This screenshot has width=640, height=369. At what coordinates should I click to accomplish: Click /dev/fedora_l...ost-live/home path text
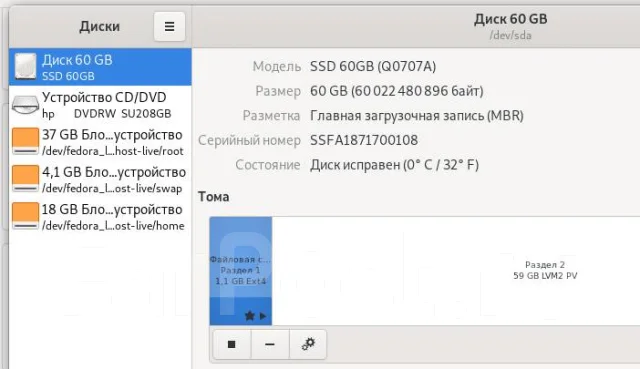click(113, 226)
